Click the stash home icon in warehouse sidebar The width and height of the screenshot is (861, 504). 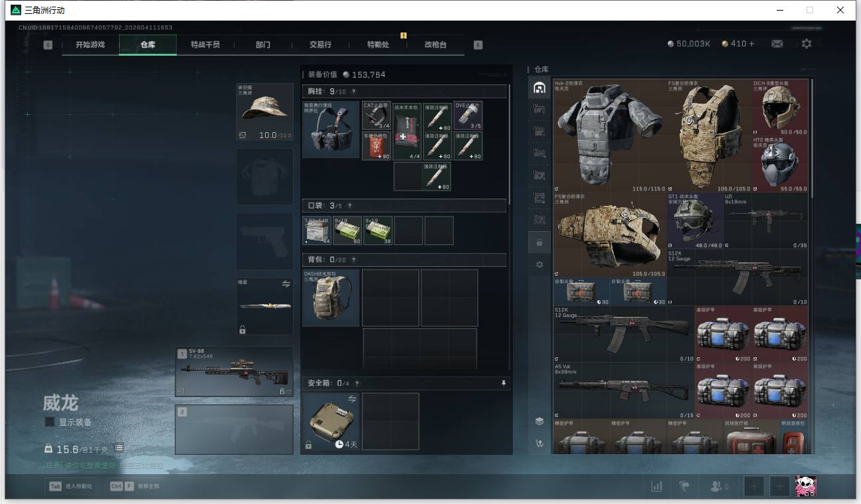(x=539, y=88)
